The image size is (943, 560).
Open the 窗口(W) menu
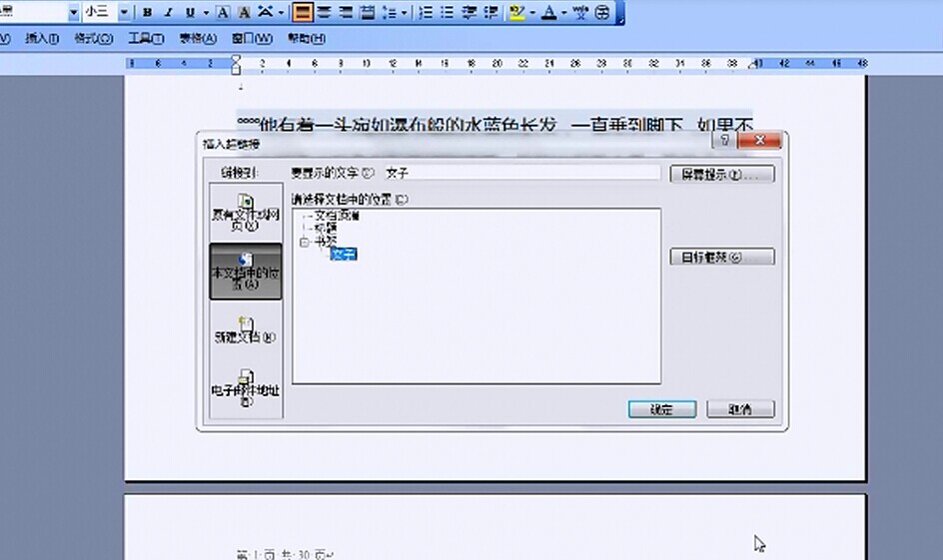coord(252,39)
